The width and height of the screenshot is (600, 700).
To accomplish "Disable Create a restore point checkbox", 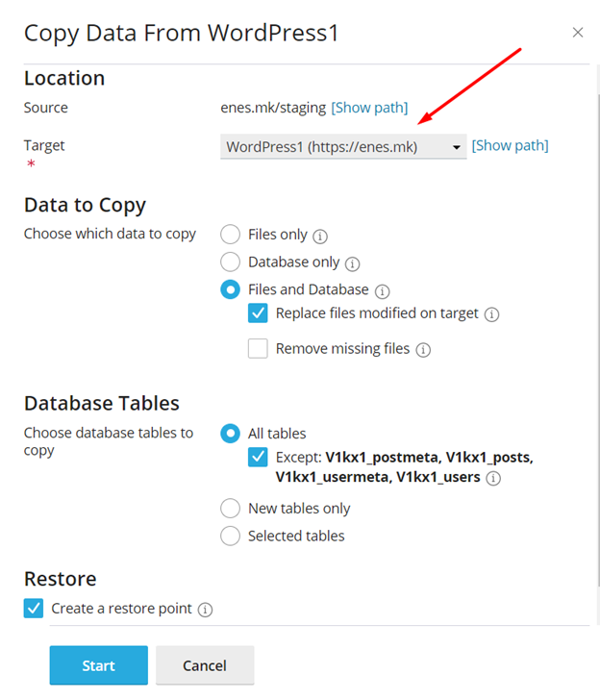I will (x=34, y=609).
